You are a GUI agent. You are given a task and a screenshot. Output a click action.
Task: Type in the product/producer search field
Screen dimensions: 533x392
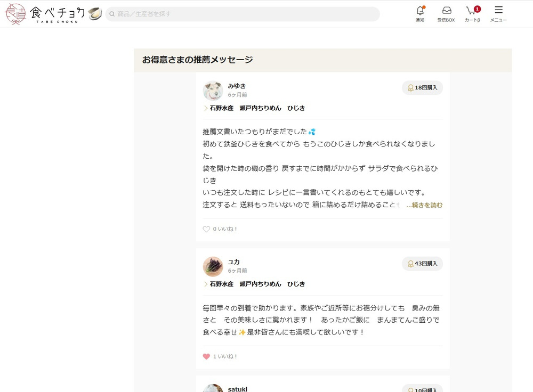click(245, 14)
